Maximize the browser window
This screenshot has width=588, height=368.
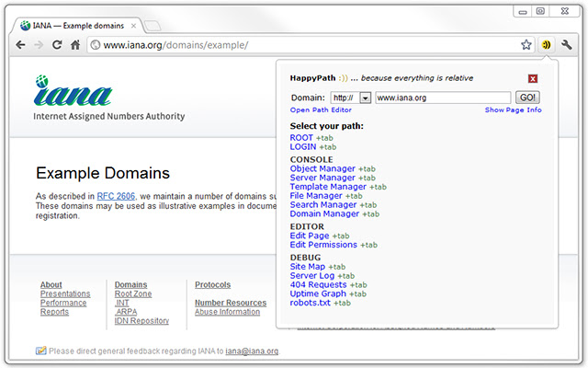540,11
